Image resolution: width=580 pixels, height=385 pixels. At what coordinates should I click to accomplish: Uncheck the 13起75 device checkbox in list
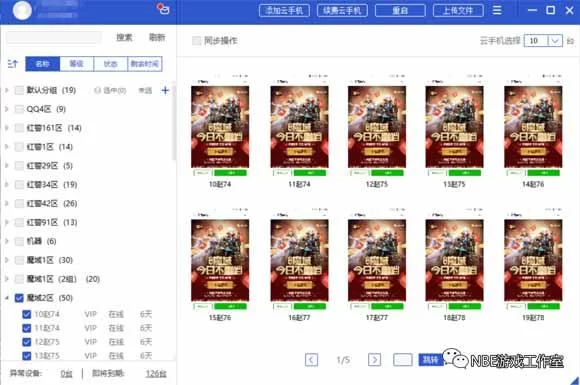(27, 356)
